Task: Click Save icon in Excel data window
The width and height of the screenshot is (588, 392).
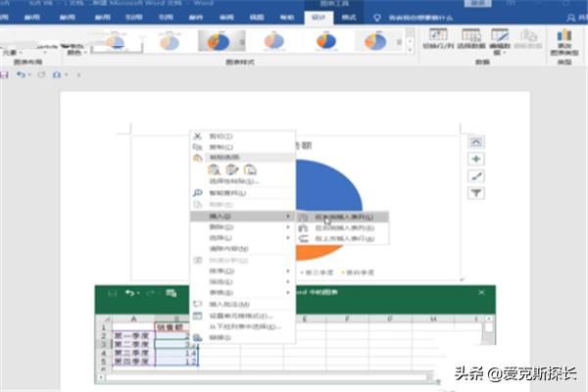Action: click(x=112, y=293)
